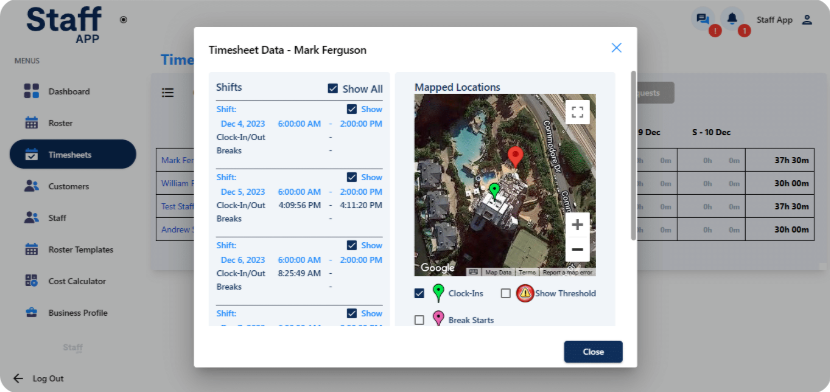This screenshot has width=830, height=392.
Task: Click the dialog vertical scrollbar
Action: (x=633, y=156)
